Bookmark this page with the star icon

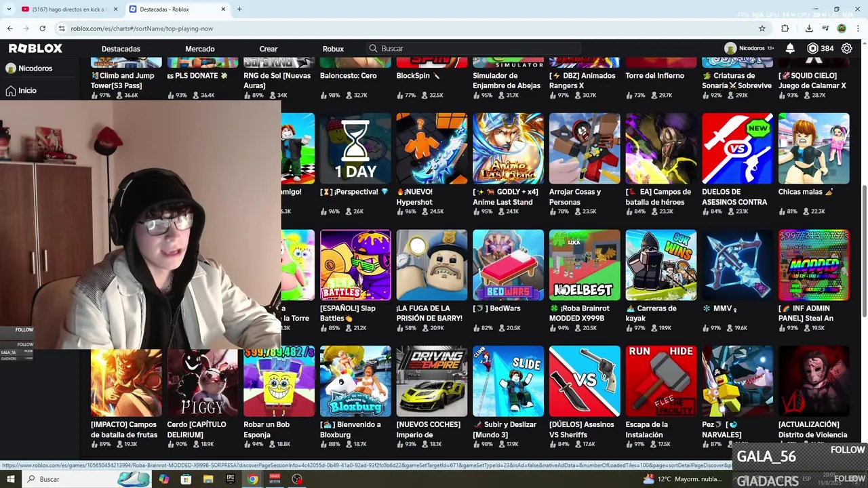(762, 28)
